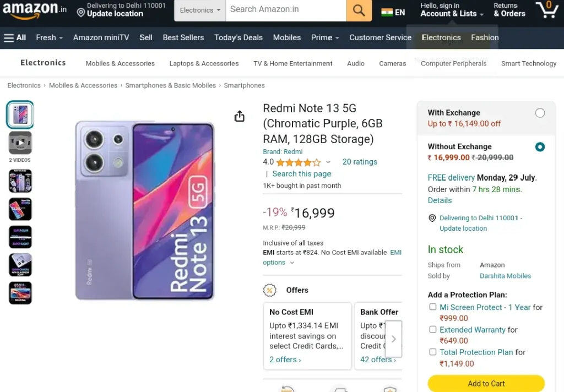564x392 pixels.
Task: Focus the Search Amazon.in input field
Action: tap(286, 10)
